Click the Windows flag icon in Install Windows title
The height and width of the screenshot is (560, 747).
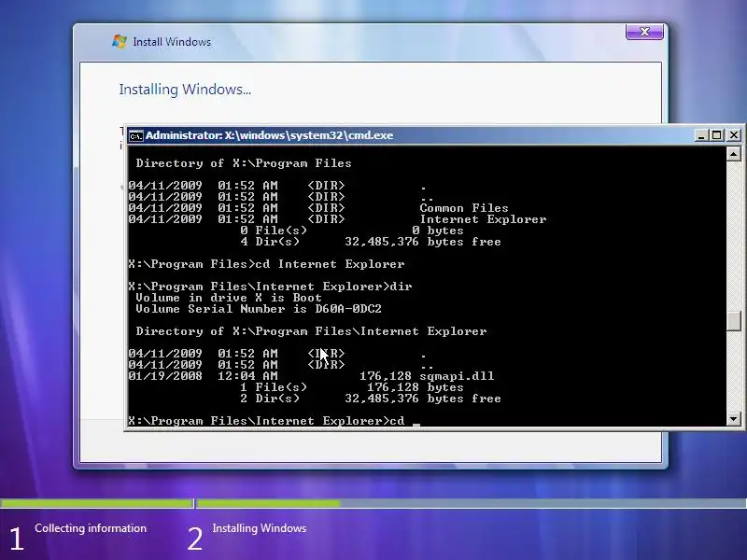pyautogui.click(x=120, y=41)
